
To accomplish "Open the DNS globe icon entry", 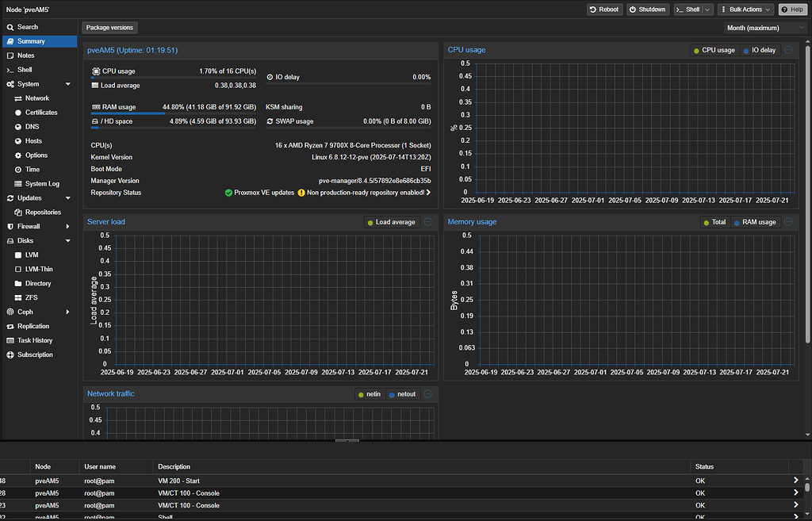I will pos(19,127).
